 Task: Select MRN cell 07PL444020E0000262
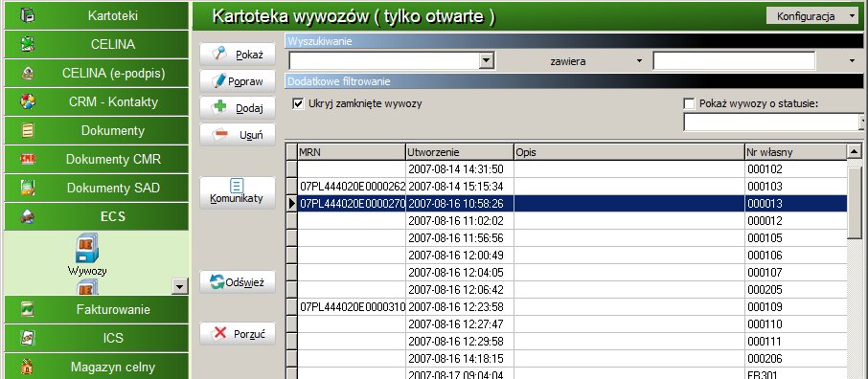[x=352, y=186]
